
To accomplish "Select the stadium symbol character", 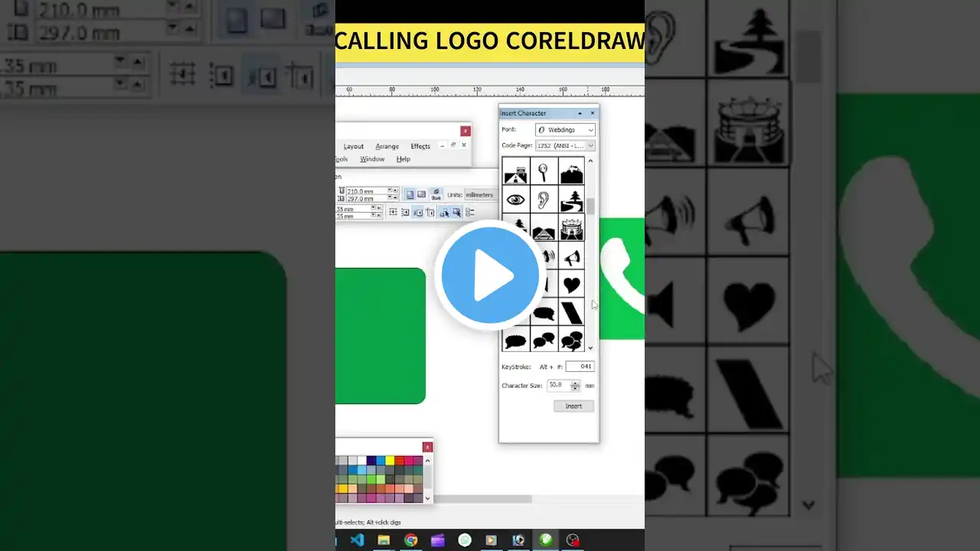I will pyautogui.click(x=571, y=228).
